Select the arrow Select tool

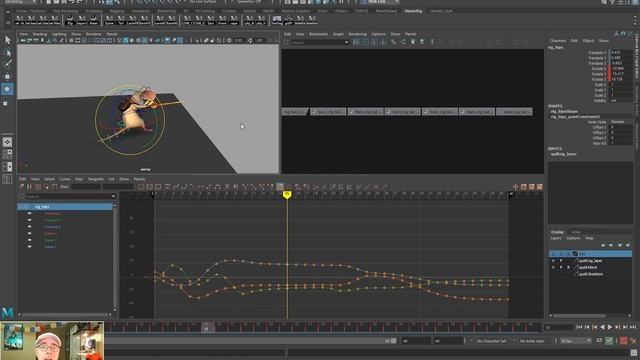pyautogui.click(x=7, y=40)
